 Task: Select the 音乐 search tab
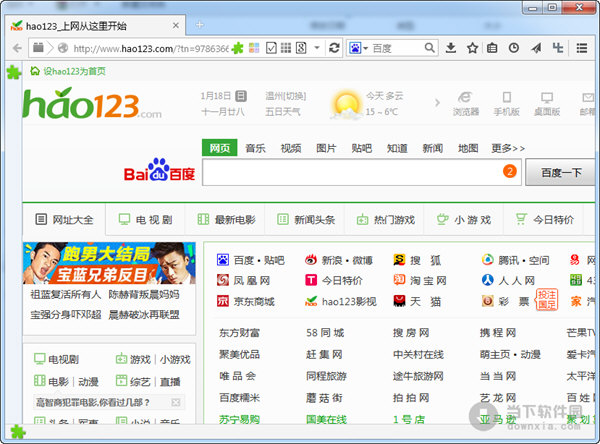[255, 148]
